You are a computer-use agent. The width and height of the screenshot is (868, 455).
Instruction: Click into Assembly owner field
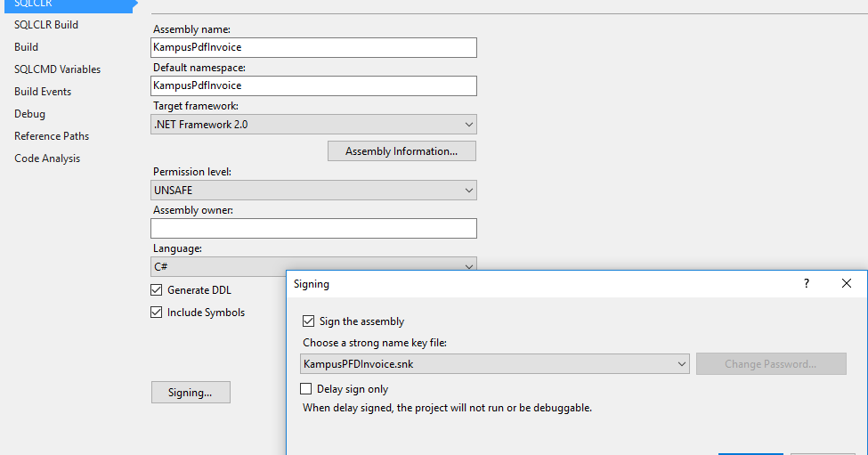313,228
